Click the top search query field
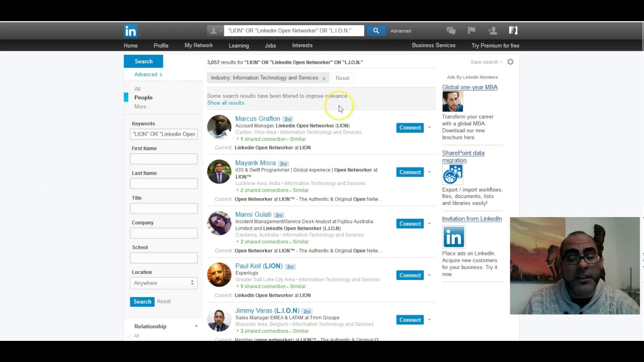 click(x=294, y=31)
